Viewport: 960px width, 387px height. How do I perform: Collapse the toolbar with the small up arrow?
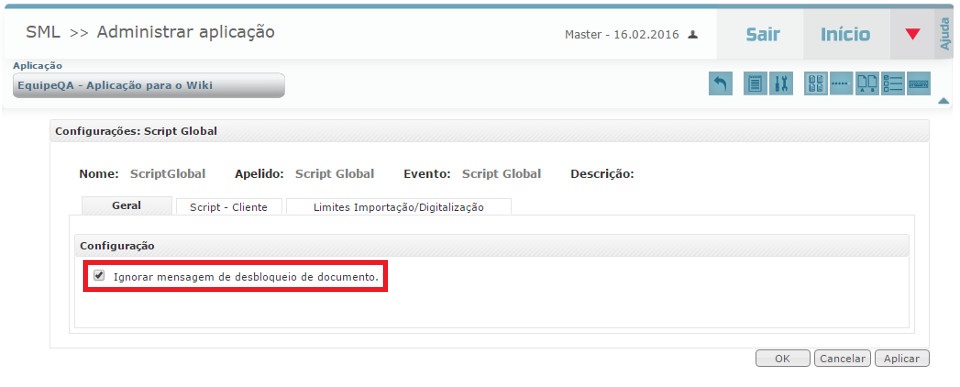point(943,101)
